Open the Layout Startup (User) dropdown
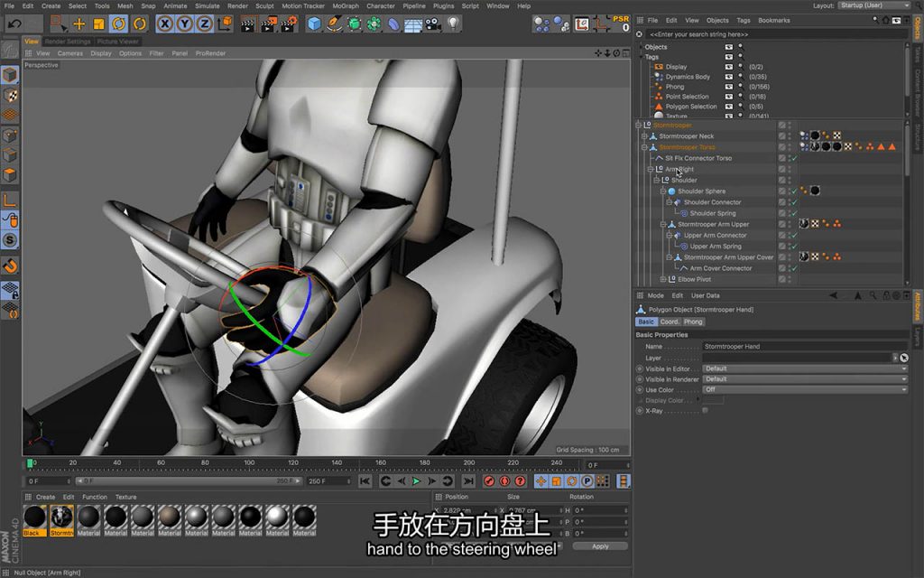Viewport: 924px width, 578px height. (x=873, y=5)
